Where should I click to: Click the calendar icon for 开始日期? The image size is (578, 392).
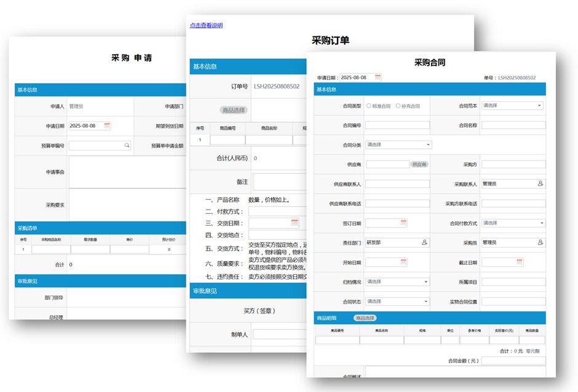click(x=403, y=262)
